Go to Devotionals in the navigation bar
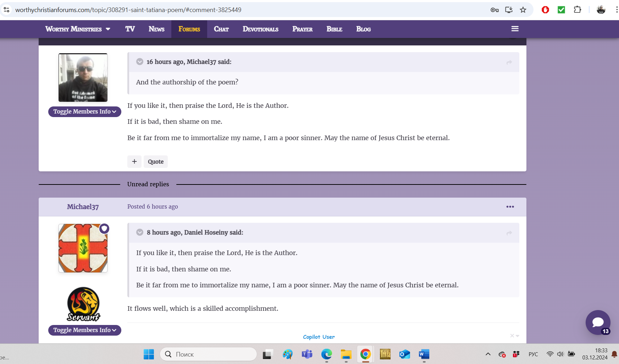The width and height of the screenshot is (619, 364). tap(260, 29)
